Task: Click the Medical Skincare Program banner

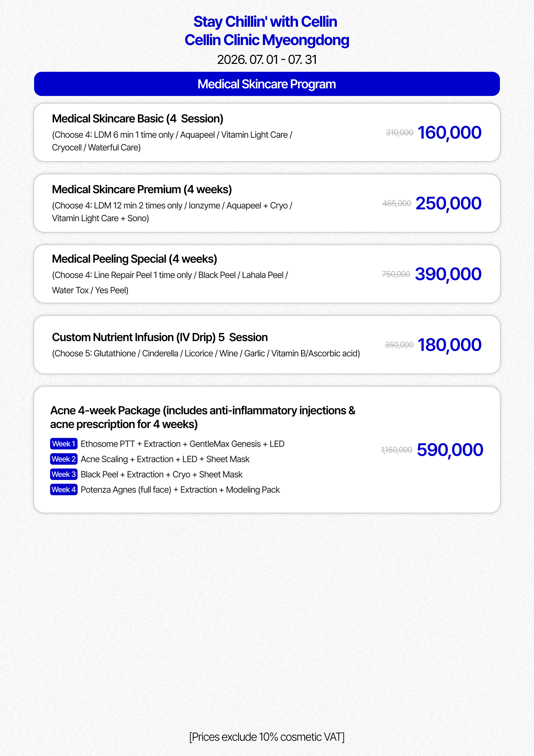Action: pyautogui.click(x=267, y=84)
